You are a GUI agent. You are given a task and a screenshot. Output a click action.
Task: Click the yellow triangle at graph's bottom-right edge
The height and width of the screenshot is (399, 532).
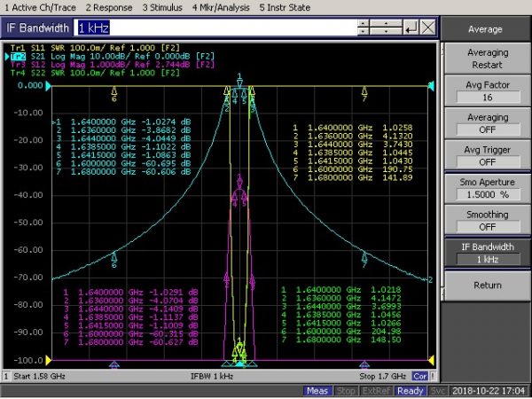coord(431,360)
